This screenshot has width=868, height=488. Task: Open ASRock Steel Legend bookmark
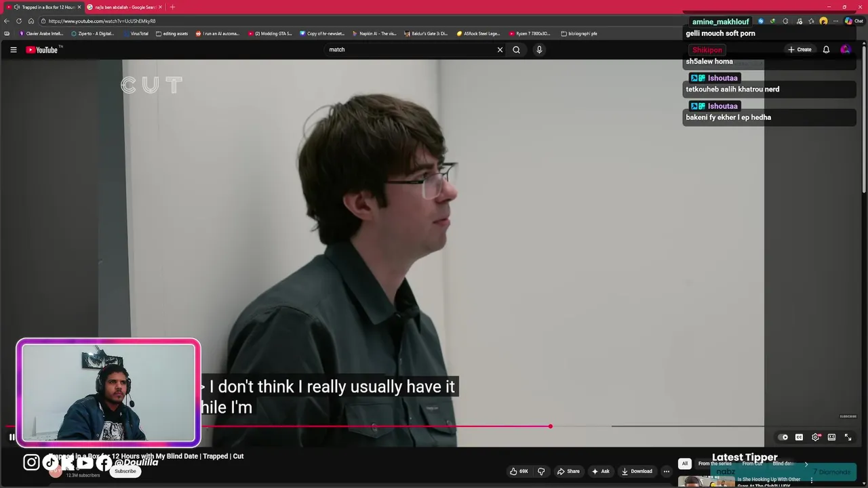[x=479, y=33]
